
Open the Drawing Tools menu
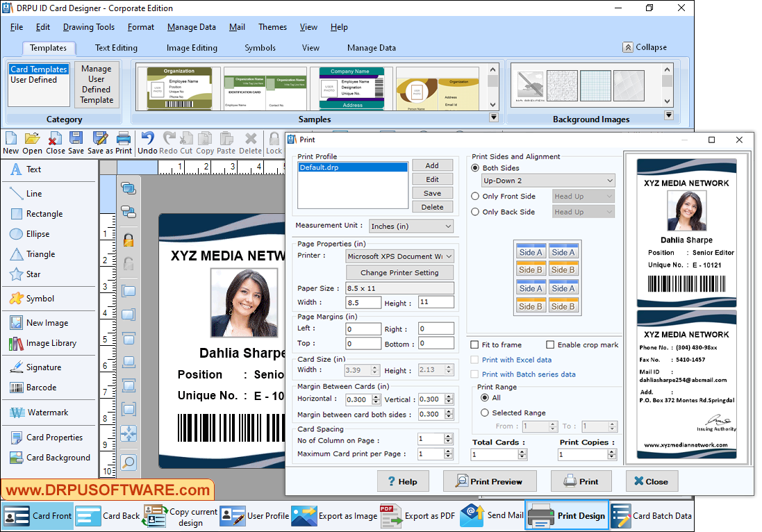tap(89, 27)
